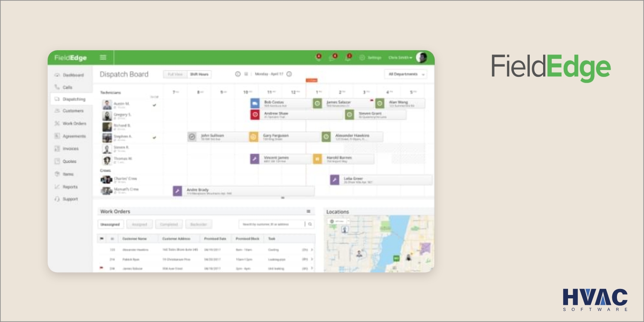Expand the Alexander Hawkins work order row arrow
Viewport: 644px width, 322px height.
312,249
